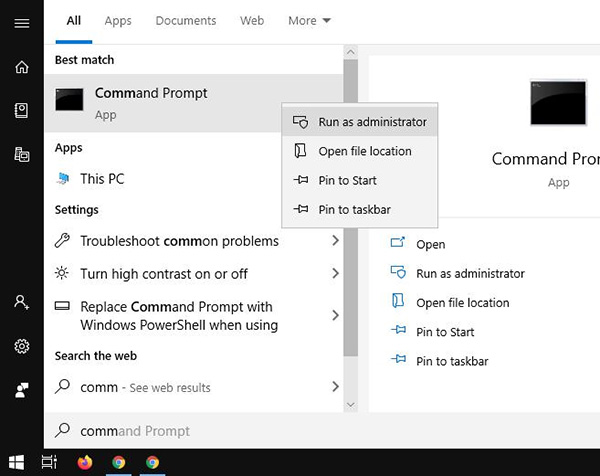Expand the More filter dropdown
Viewport: 600px width, 476px height.
tap(309, 21)
